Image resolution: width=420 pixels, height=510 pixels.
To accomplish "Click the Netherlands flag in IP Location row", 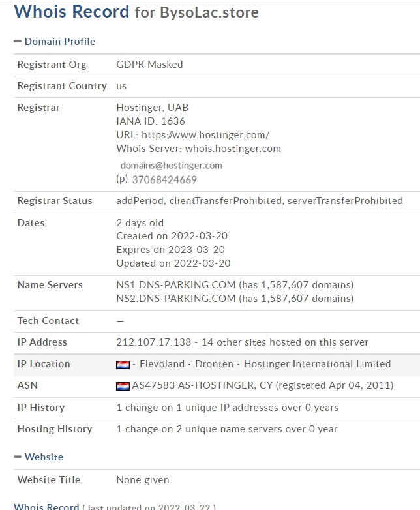I will pos(123,365).
